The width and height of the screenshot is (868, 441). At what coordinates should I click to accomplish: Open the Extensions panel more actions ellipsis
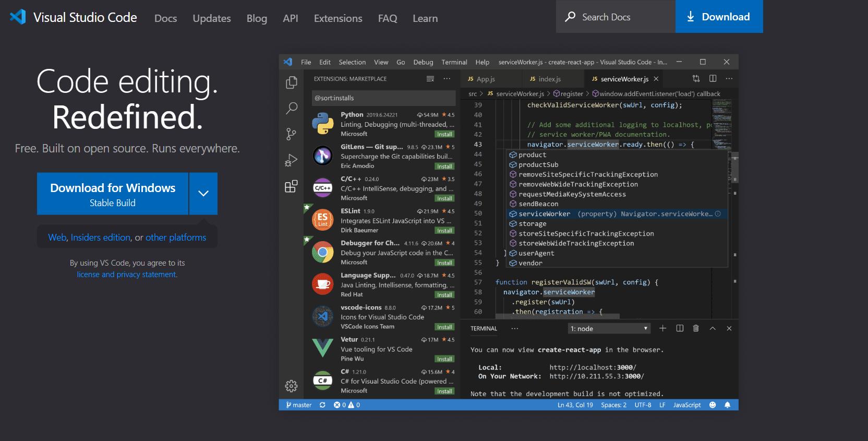(x=447, y=79)
